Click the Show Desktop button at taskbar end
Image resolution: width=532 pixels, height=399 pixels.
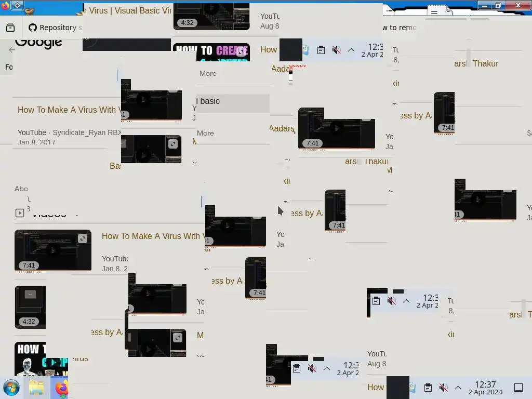click(518, 388)
